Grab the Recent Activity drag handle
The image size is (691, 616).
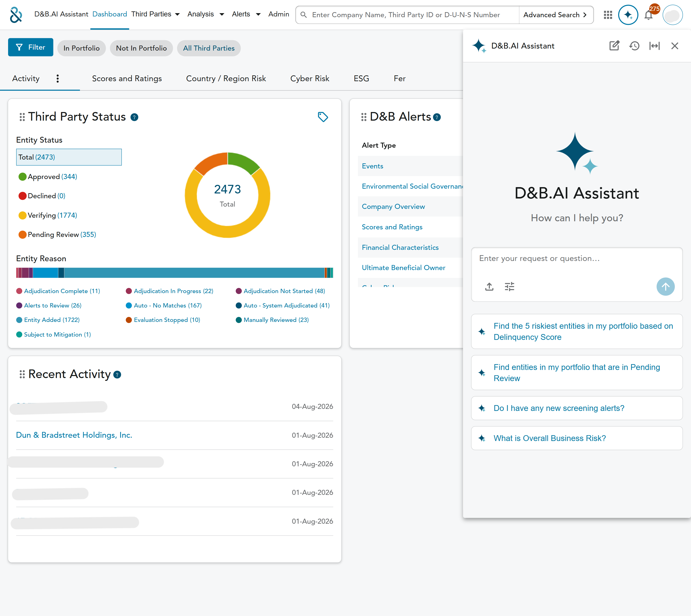tap(22, 374)
